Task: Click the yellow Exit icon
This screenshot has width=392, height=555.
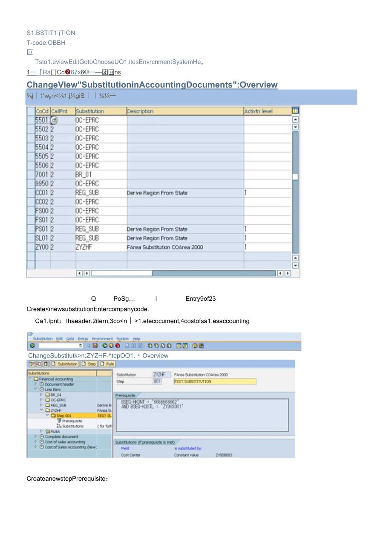Action: [111, 346]
